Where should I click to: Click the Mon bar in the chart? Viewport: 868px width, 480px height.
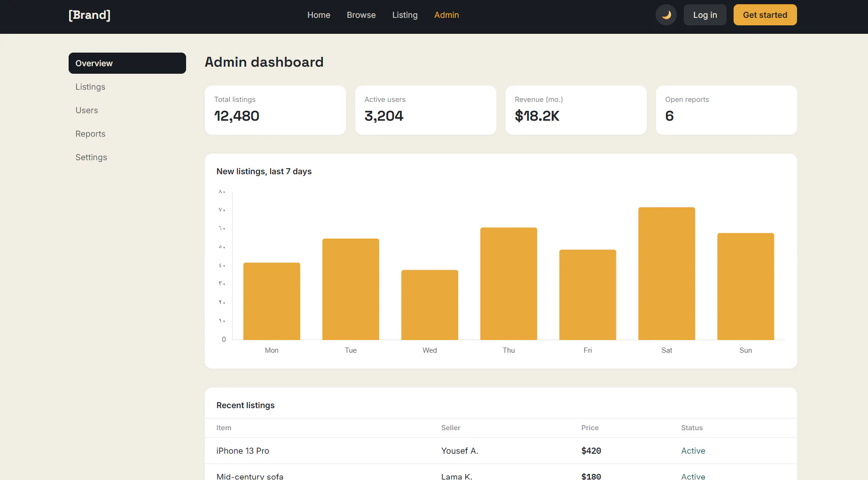pyautogui.click(x=272, y=301)
